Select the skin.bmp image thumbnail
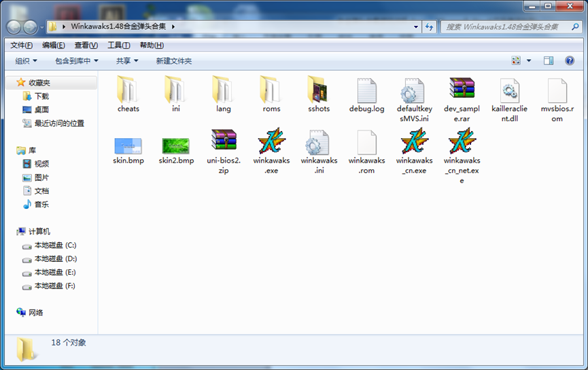The image size is (588, 370). [x=128, y=146]
